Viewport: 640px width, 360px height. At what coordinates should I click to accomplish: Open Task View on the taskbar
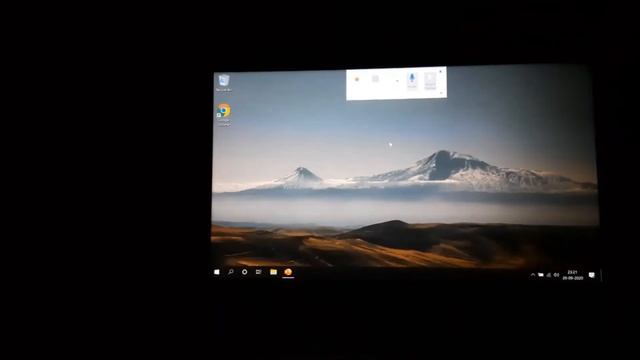click(259, 272)
